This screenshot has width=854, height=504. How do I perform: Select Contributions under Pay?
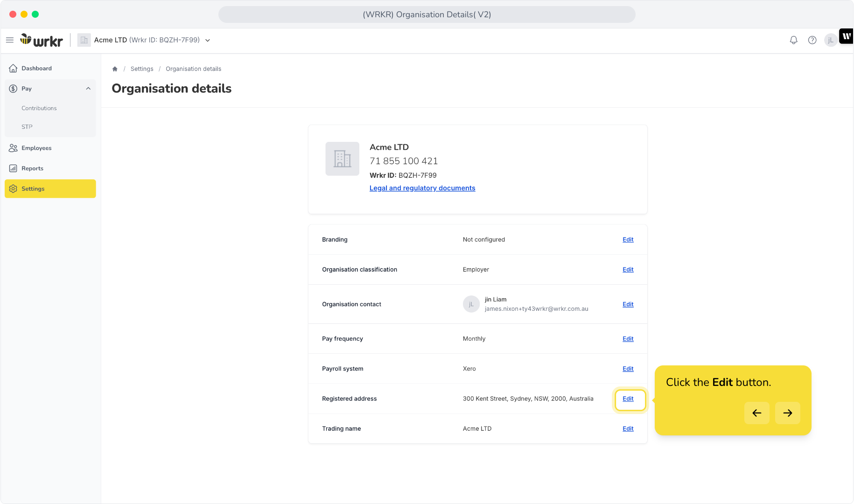tap(39, 108)
